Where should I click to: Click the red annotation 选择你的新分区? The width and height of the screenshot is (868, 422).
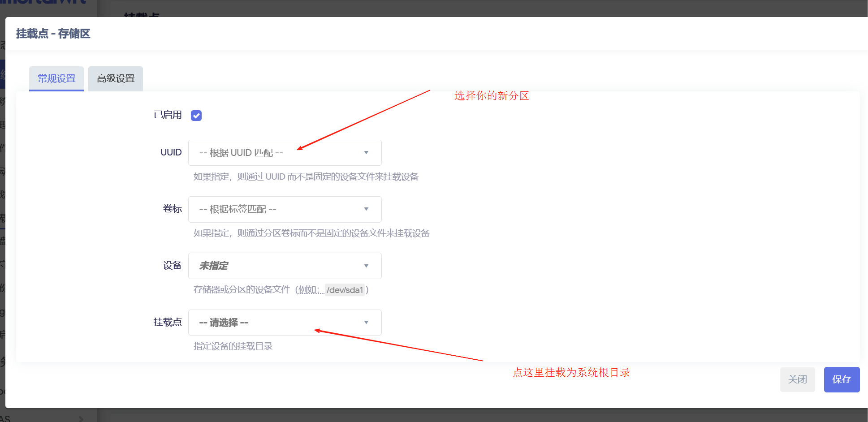pyautogui.click(x=492, y=96)
